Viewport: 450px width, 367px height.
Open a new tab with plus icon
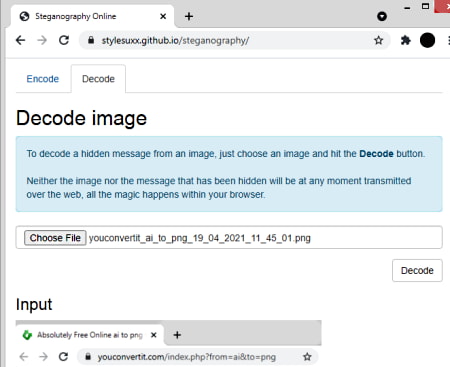click(189, 16)
